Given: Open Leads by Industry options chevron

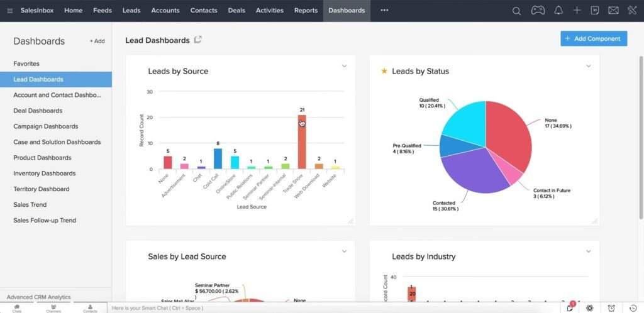Looking at the screenshot, I should point(588,251).
